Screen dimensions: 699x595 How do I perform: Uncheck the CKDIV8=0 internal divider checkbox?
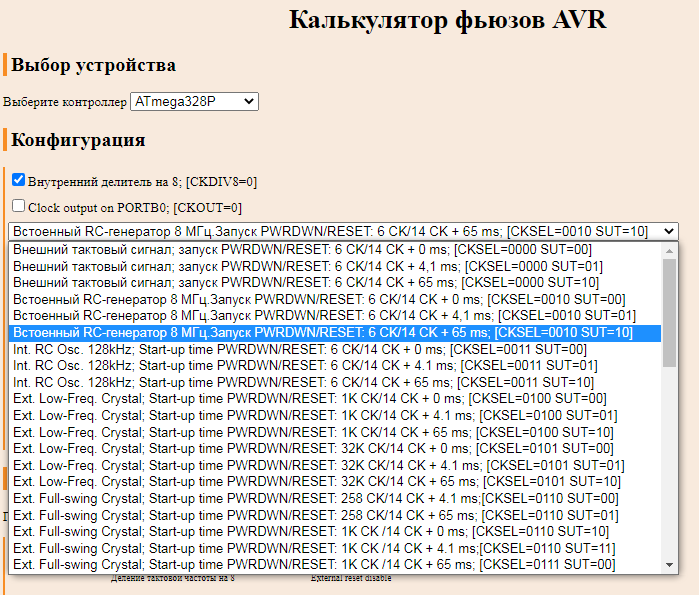click(18, 180)
